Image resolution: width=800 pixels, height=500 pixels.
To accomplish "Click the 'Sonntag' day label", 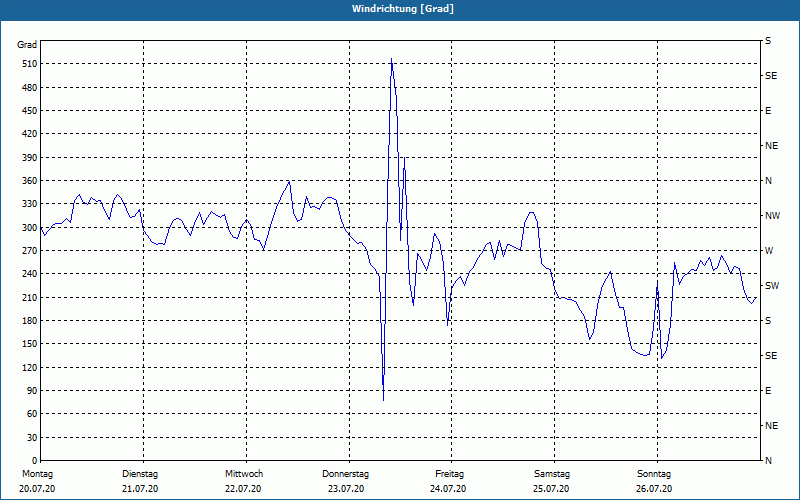I will [x=654, y=474].
